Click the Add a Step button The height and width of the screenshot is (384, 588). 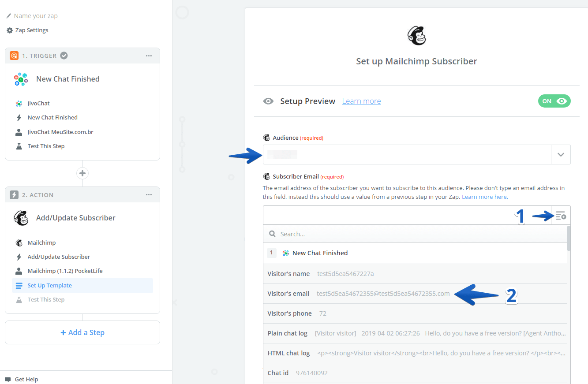82,332
